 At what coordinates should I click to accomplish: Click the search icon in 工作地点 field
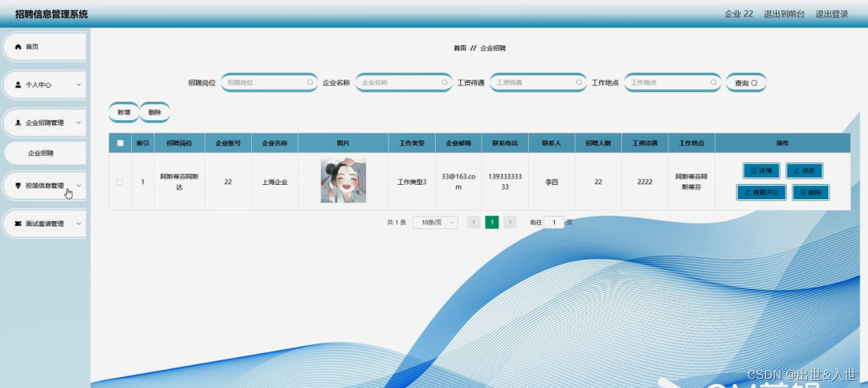click(713, 82)
